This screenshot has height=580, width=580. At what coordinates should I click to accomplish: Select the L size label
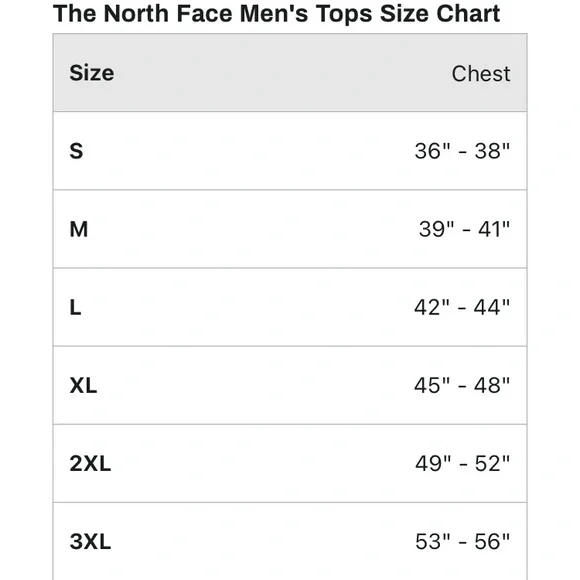coord(75,307)
